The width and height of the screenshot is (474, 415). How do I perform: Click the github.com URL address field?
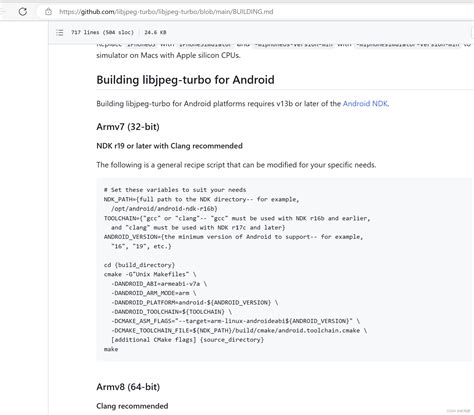click(166, 12)
